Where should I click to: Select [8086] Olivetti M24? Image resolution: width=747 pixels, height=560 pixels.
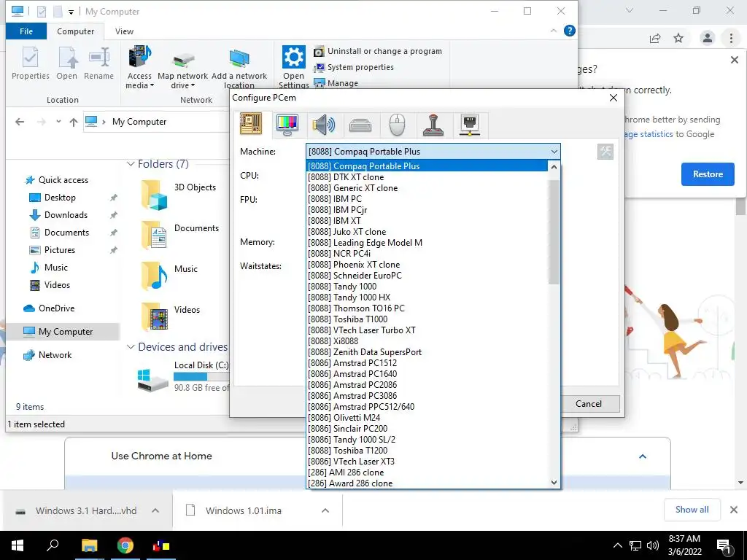point(427,418)
